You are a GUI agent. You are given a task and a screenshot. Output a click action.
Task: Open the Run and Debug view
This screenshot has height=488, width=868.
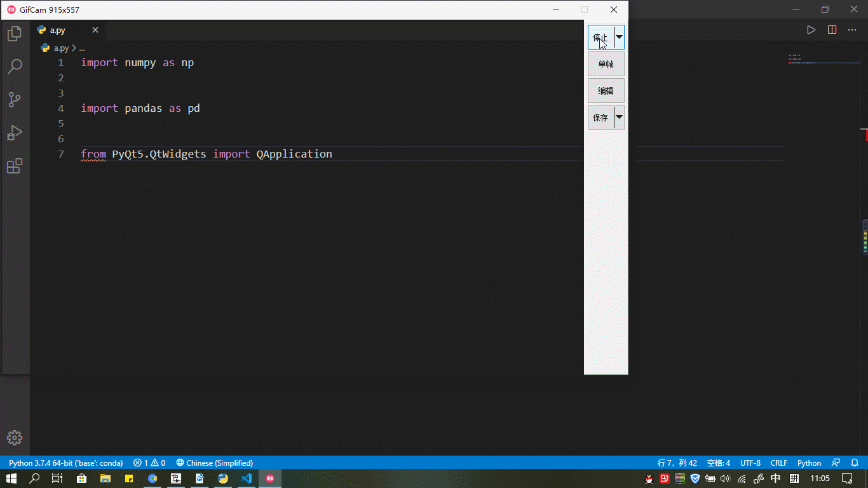pyautogui.click(x=15, y=133)
